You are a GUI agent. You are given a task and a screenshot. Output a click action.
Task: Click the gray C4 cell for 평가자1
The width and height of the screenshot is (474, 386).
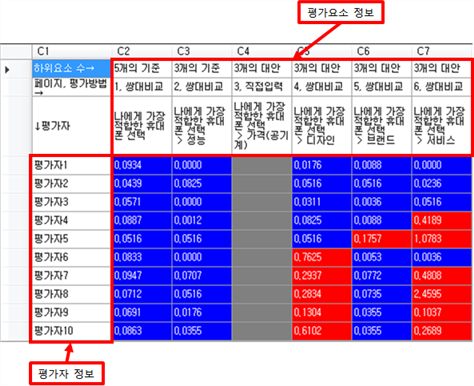pyautogui.click(x=262, y=165)
